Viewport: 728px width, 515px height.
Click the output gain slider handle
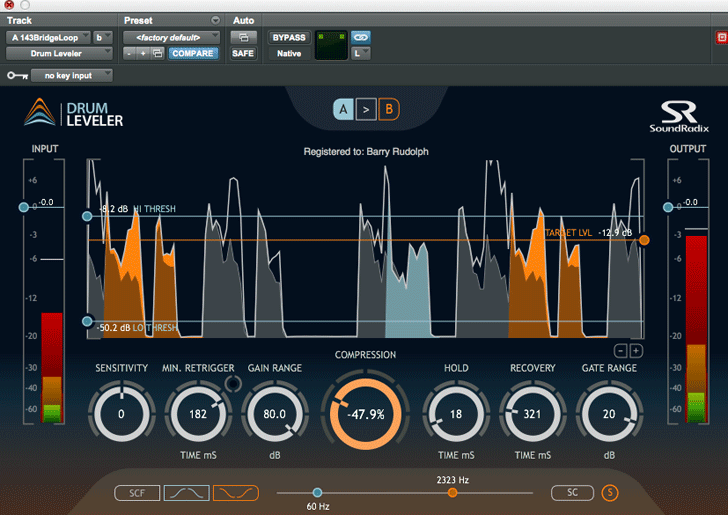click(668, 207)
